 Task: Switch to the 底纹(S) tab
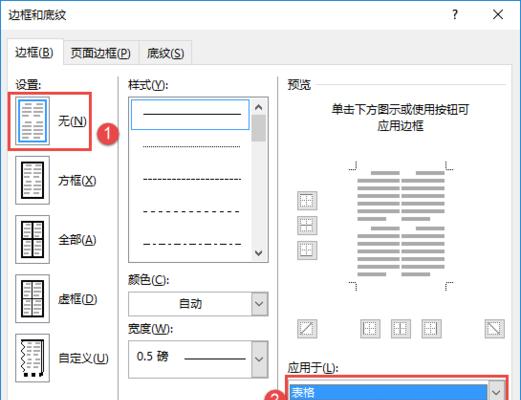(166, 53)
